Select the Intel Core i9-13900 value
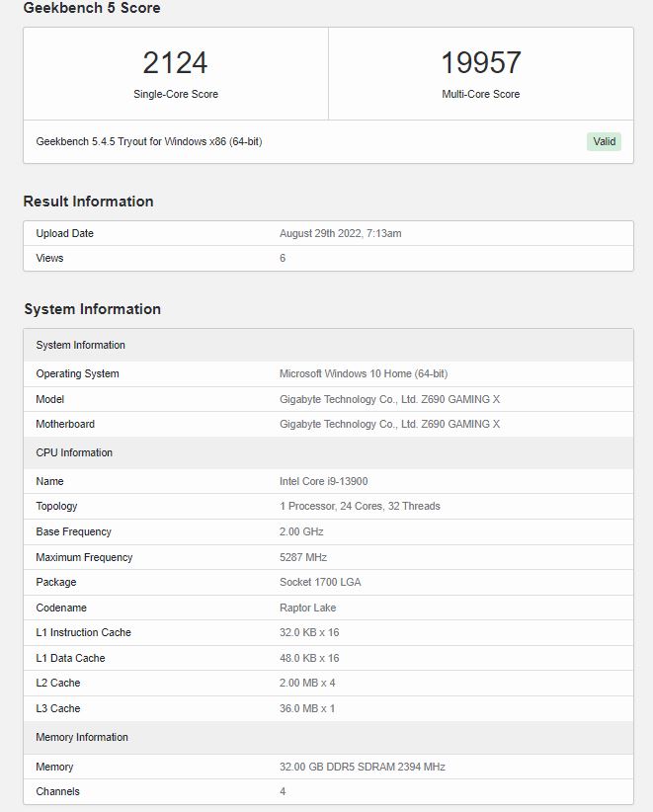 click(x=324, y=481)
